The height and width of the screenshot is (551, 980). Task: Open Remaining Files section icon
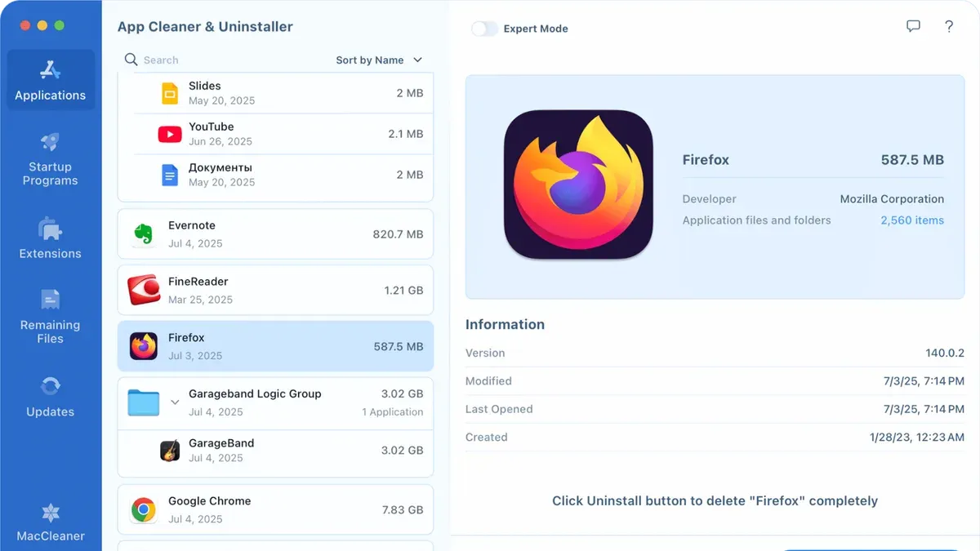(50, 300)
